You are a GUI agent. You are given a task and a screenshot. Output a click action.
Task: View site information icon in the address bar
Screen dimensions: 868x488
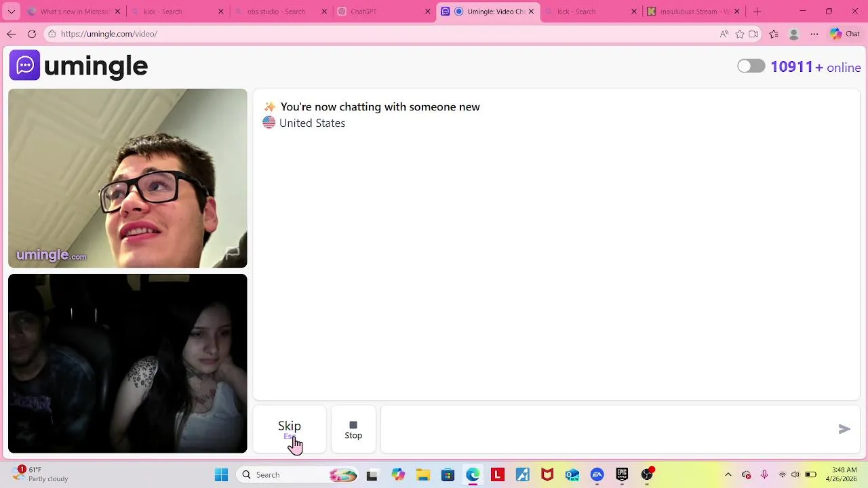tap(52, 34)
